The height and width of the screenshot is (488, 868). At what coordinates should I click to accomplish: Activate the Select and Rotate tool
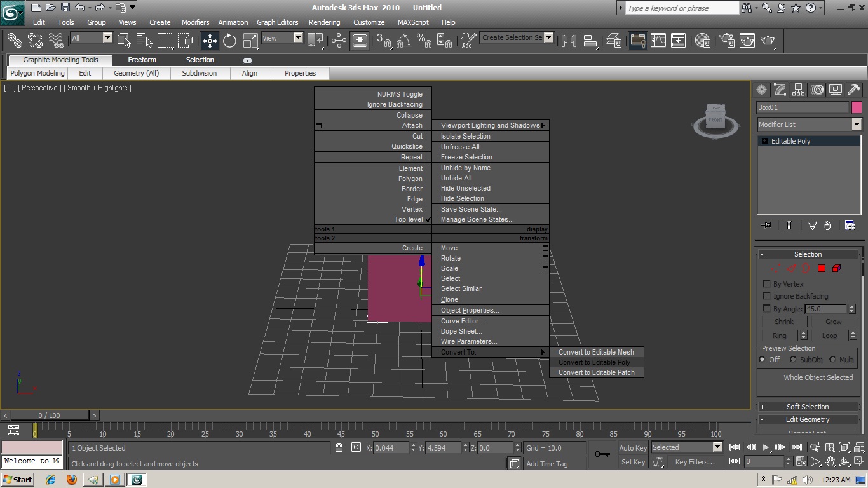[x=229, y=40]
